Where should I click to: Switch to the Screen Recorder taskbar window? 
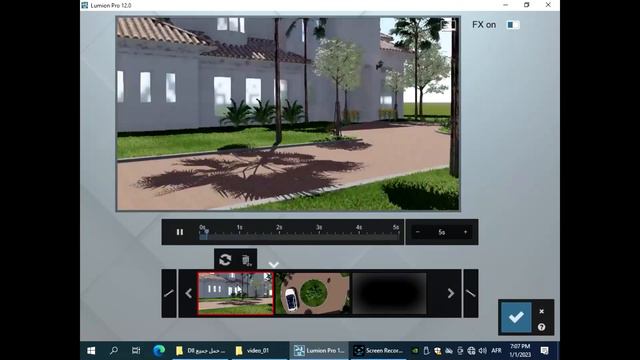tap(378, 351)
